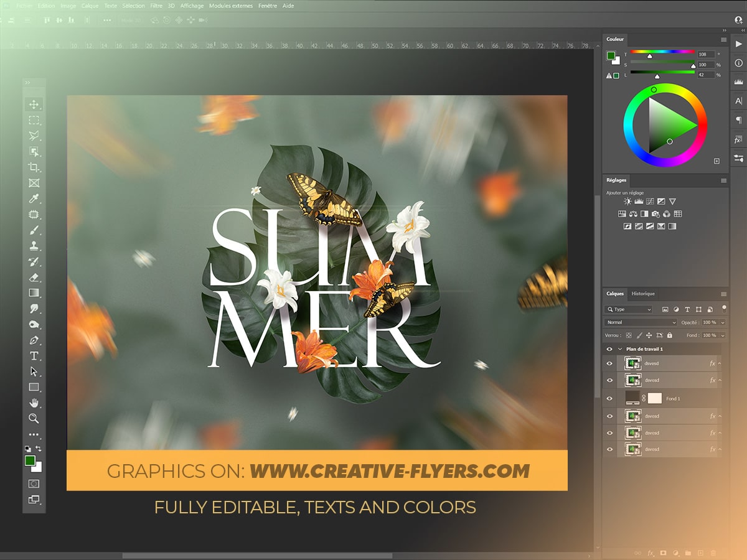Open the Filtre menu
Screen dimensions: 747x560
point(156,6)
